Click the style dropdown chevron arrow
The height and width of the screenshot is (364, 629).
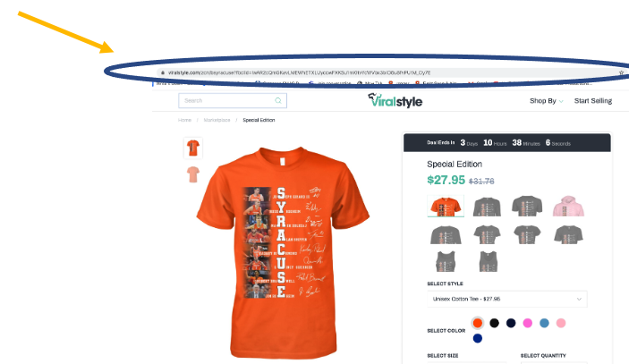pyautogui.click(x=579, y=299)
